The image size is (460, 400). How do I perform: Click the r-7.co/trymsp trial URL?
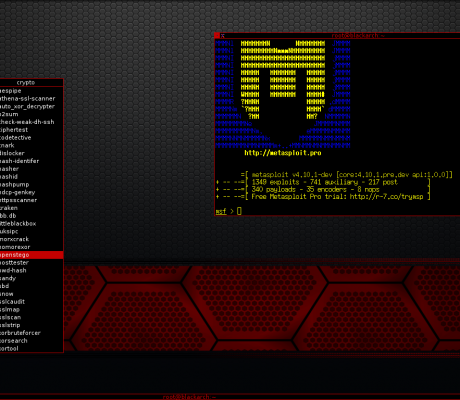pyautogui.click(x=386, y=197)
